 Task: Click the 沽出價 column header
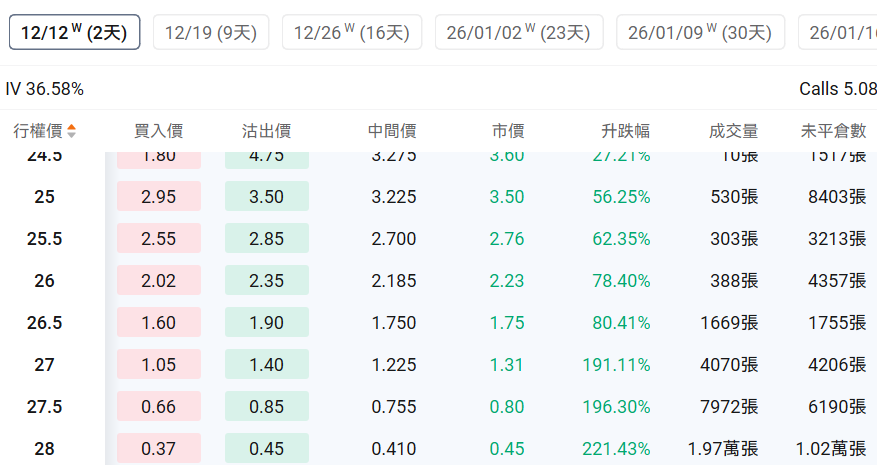pyautogui.click(x=267, y=131)
